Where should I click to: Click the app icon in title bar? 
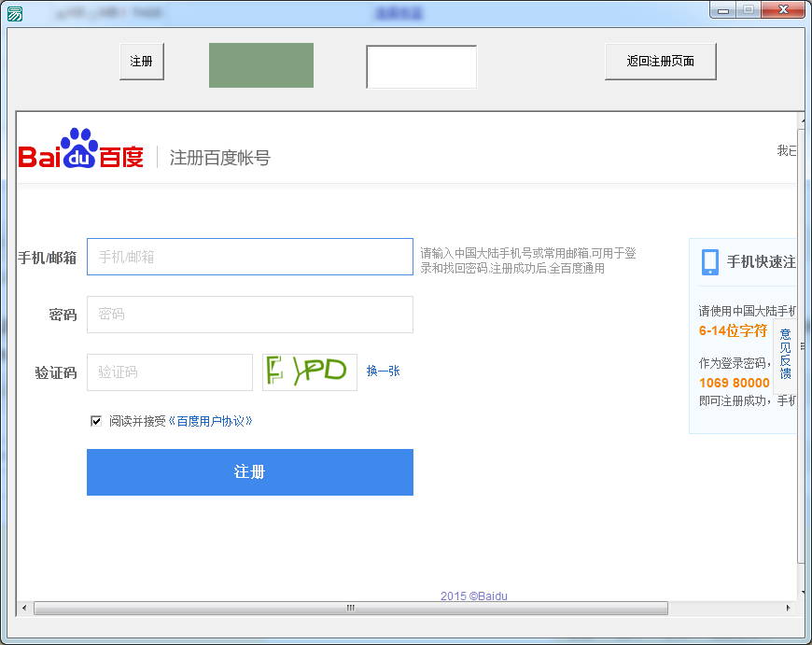coord(15,13)
